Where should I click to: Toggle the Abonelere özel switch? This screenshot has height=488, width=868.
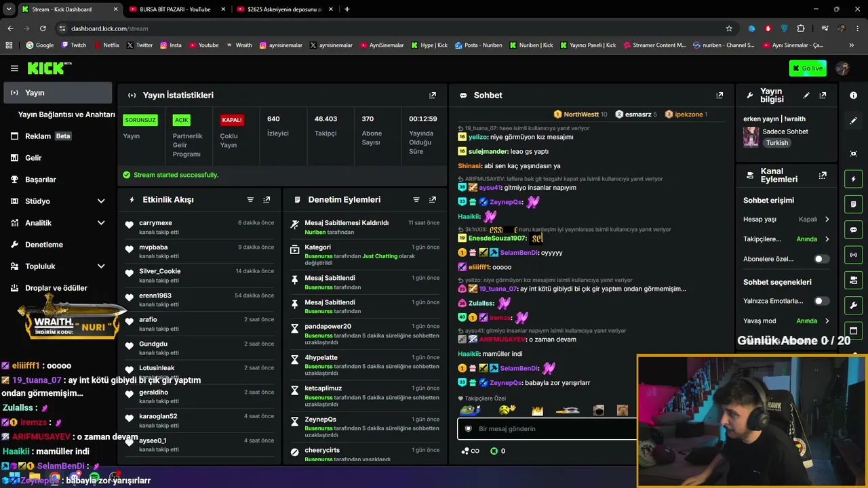point(821,259)
